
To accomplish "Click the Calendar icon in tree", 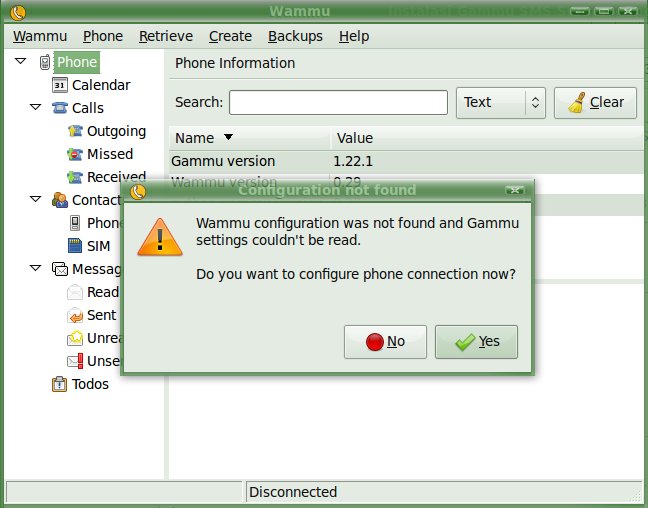I will point(60,85).
